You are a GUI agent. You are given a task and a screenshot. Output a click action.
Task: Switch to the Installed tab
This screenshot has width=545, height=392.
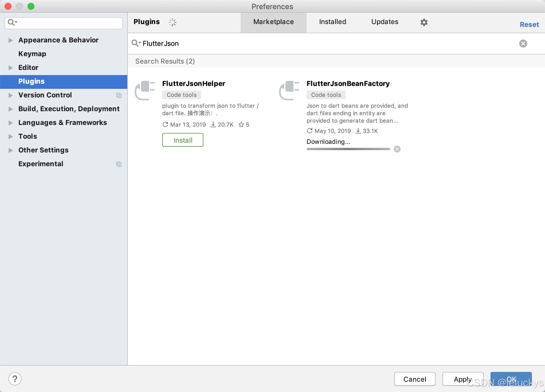332,22
